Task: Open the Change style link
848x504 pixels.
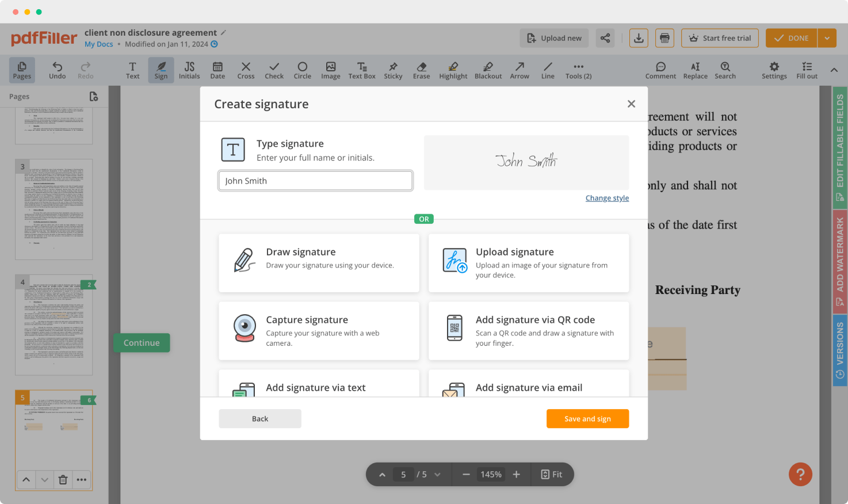Action: [607, 198]
